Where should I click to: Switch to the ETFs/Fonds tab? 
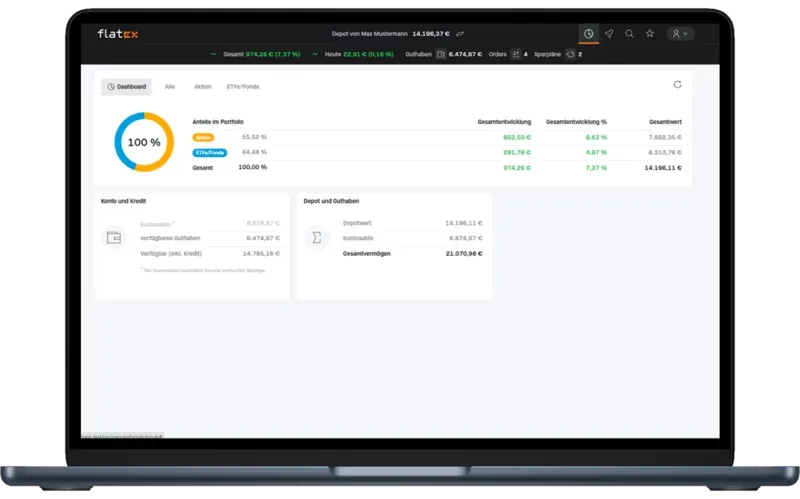point(243,87)
